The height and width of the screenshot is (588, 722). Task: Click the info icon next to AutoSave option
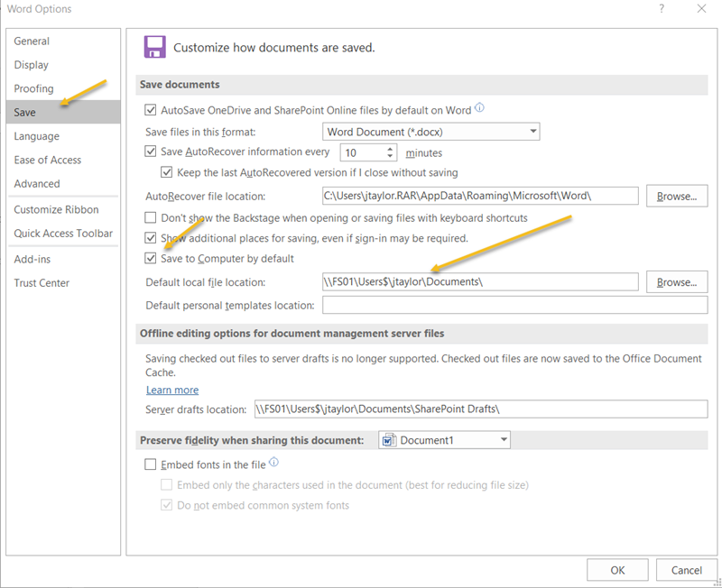477,108
